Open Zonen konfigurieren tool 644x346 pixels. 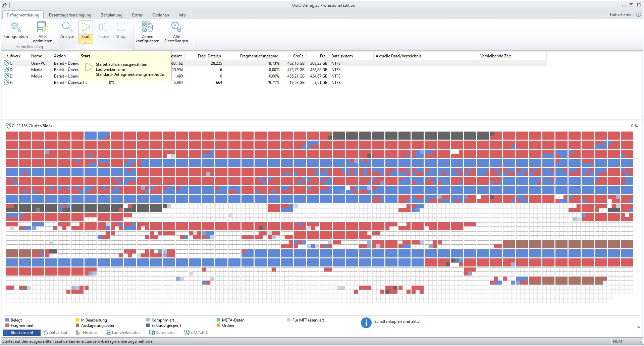[x=147, y=27]
